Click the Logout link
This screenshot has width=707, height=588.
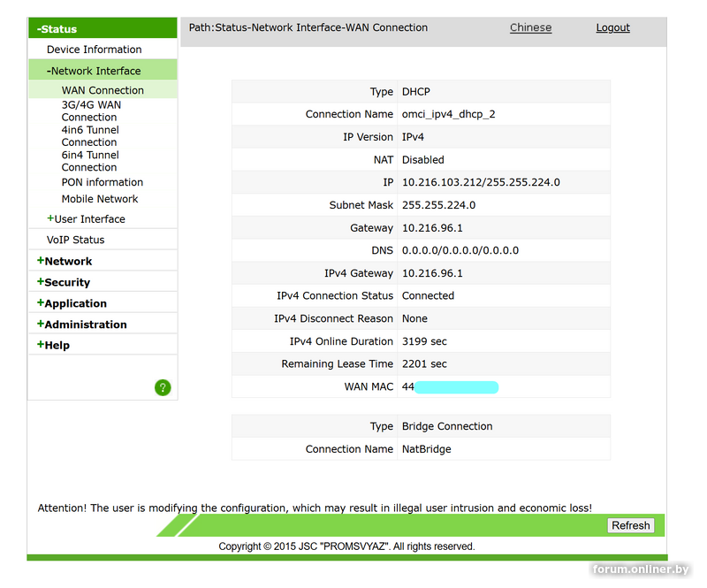pos(612,27)
